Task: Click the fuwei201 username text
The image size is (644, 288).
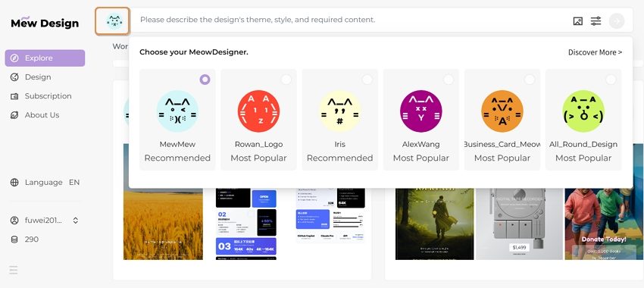Action: pyautogui.click(x=43, y=221)
